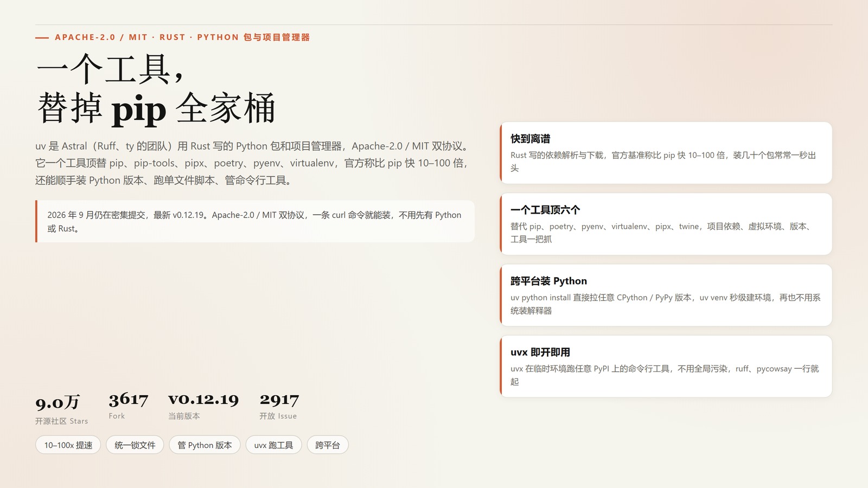Screen dimensions: 868x488
Task: Open the "uvx 即开即用" feature card
Action: 666,366
